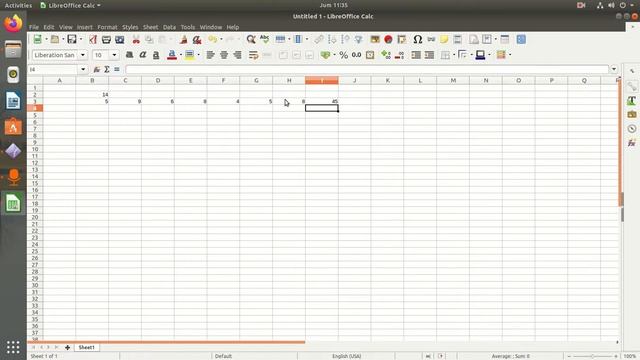Open sidebar Navigator compass icon

point(632,129)
